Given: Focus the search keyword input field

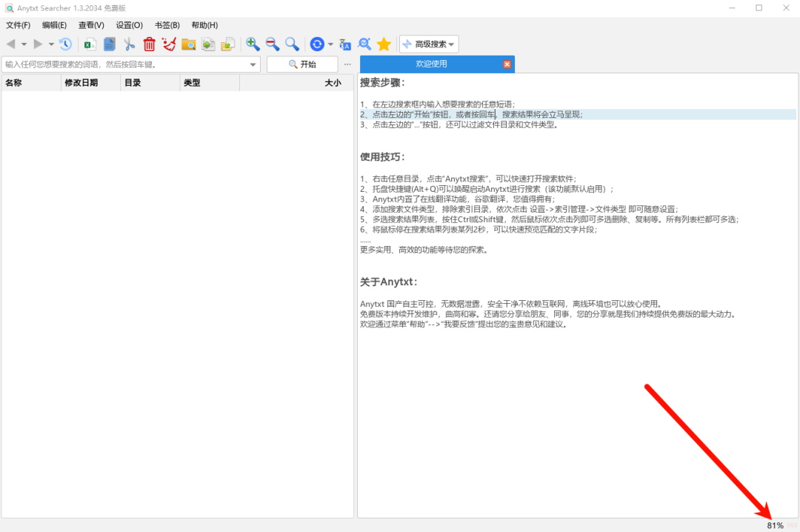Looking at the screenshot, I should pyautogui.click(x=125, y=64).
